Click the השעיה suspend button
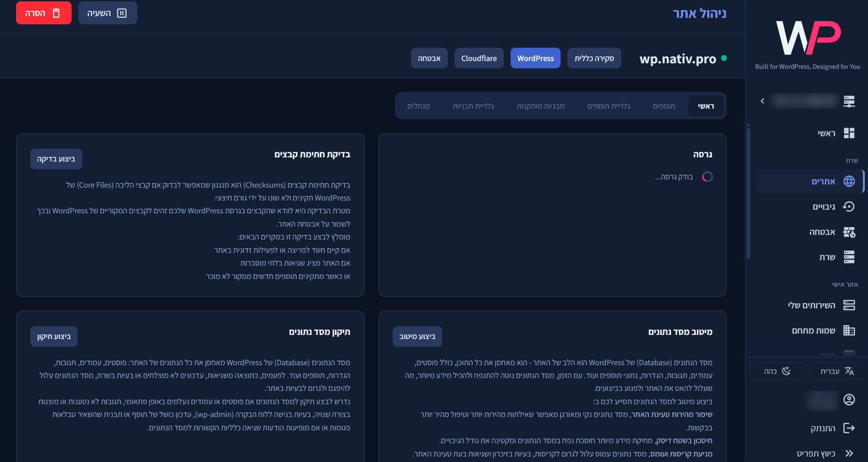 coord(107,13)
